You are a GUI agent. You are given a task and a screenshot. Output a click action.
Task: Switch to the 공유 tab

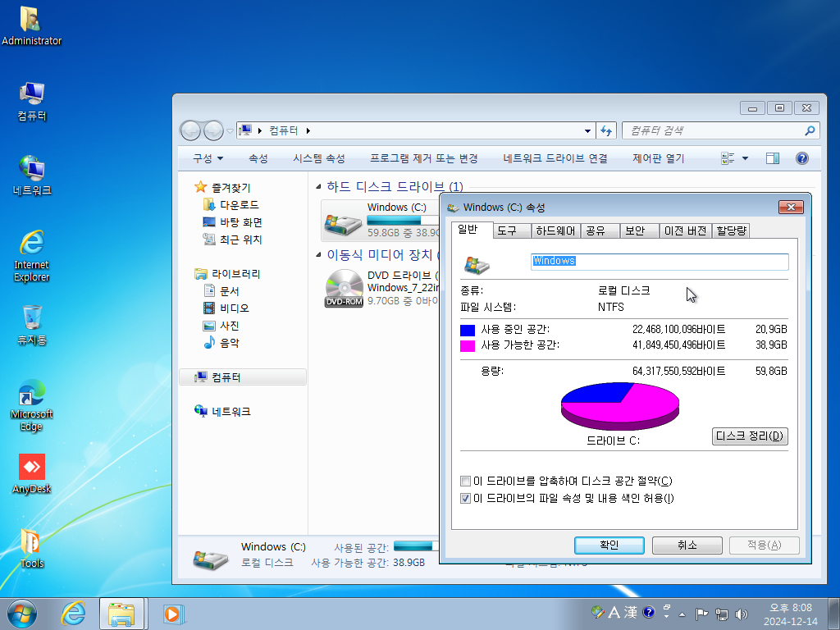[x=600, y=231]
